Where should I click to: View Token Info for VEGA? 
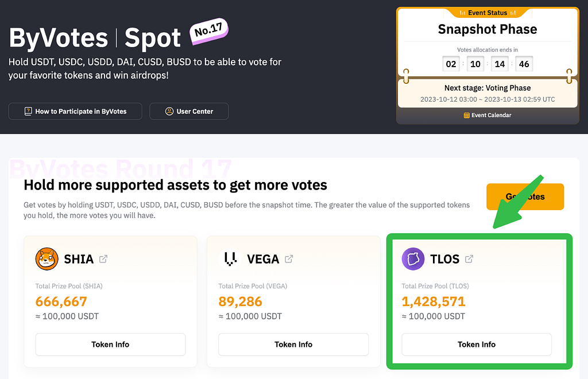click(x=293, y=345)
